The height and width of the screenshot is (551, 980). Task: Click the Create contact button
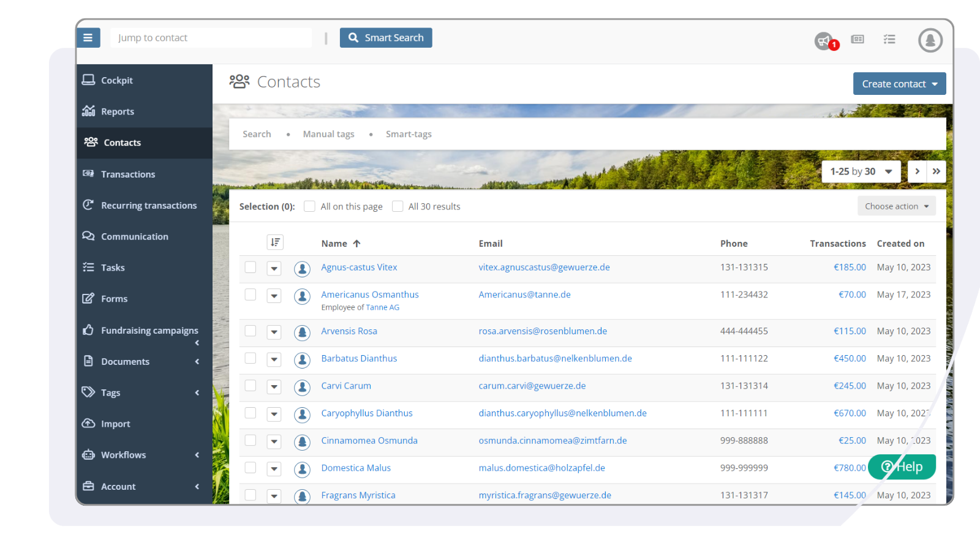pos(899,83)
